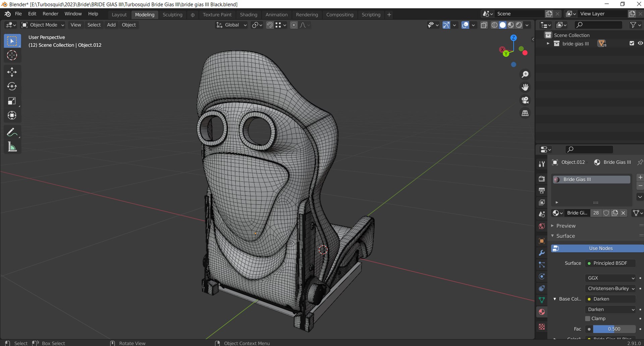Toggle camera view in viewport
Screen dimensions: 644x346
click(x=525, y=100)
